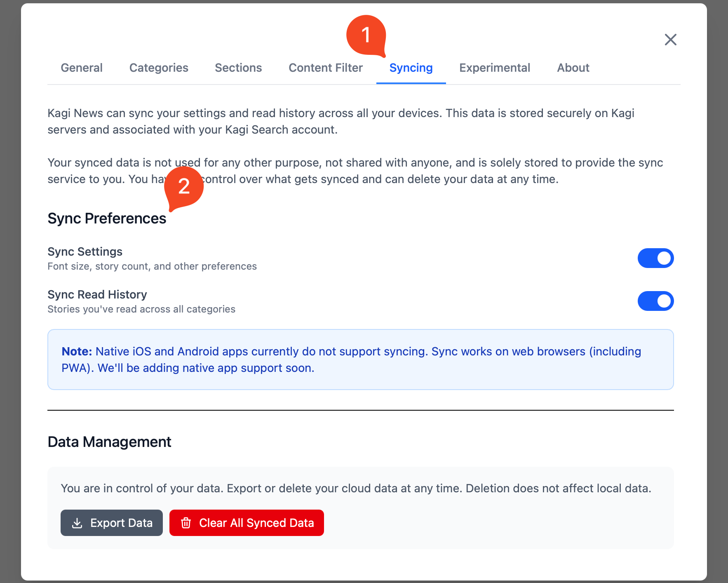
Task: Close the settings dialog with the X
Action: (x=670, y=40)
